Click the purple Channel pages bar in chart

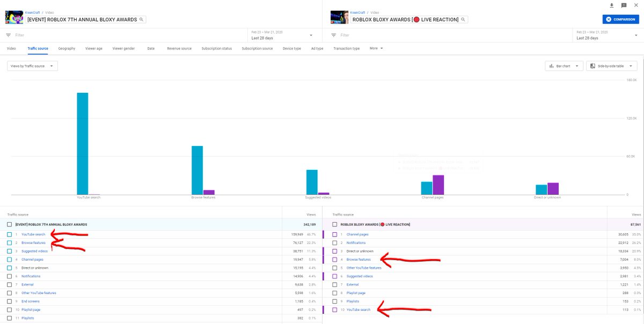point(438,185)
